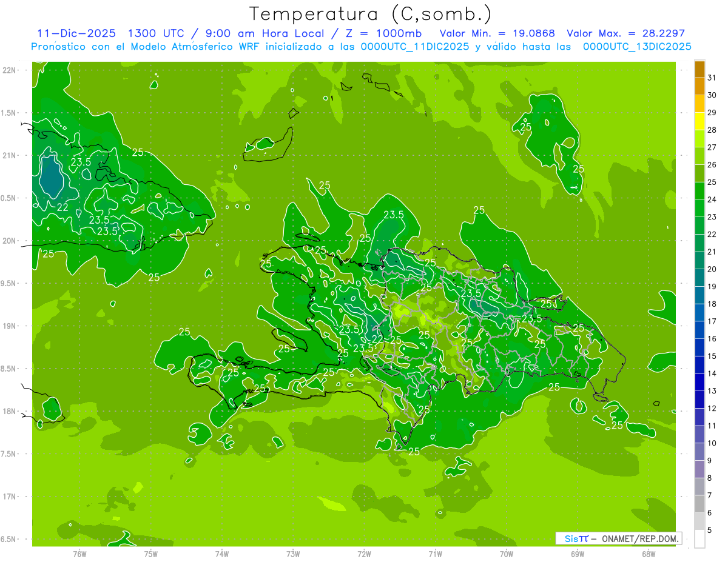Click the 18N latitude label
Image resolution: width=728 pixels, height=562 pixels.
10,411
